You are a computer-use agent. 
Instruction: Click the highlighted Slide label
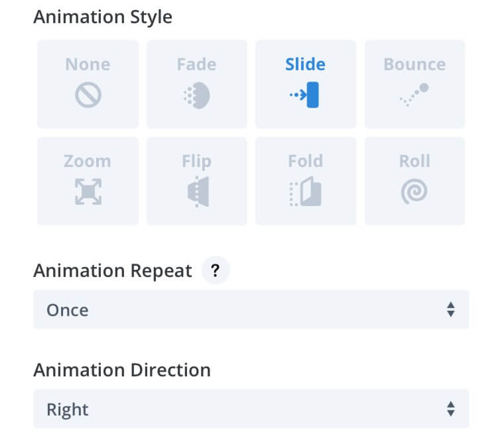pyautogui.click(x=305, y=64)
